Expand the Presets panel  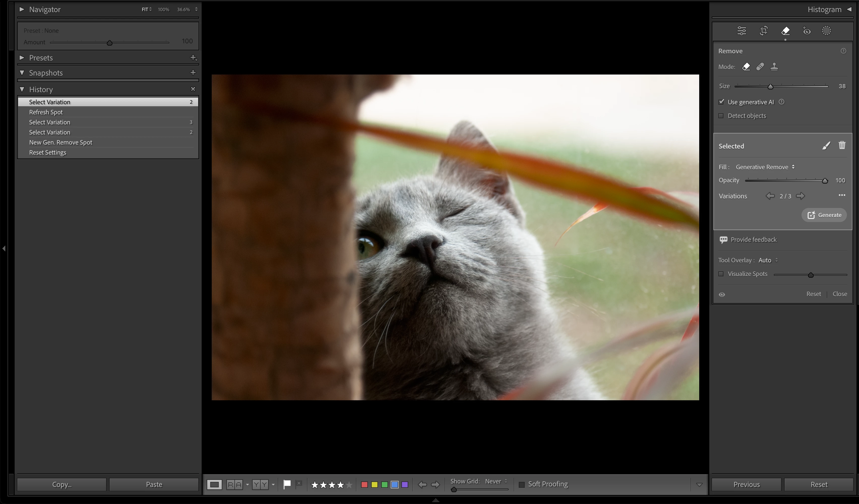pos(22,58)
